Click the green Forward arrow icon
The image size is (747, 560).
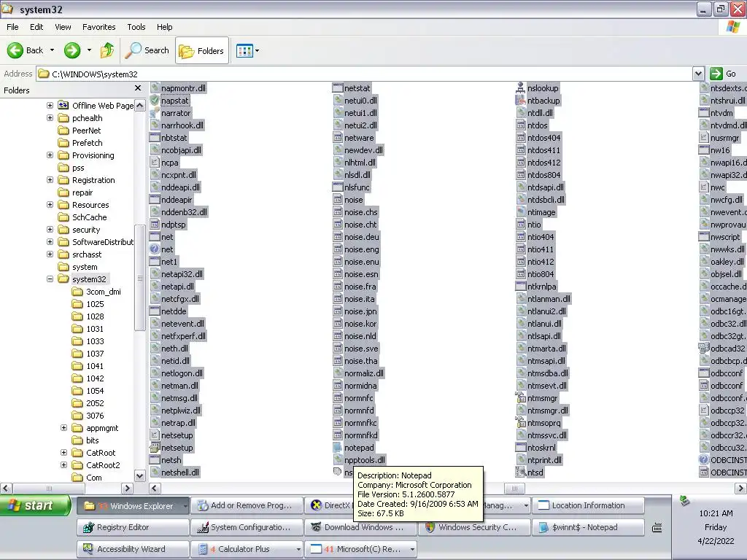pyautogui.click(x=72, y=50)
